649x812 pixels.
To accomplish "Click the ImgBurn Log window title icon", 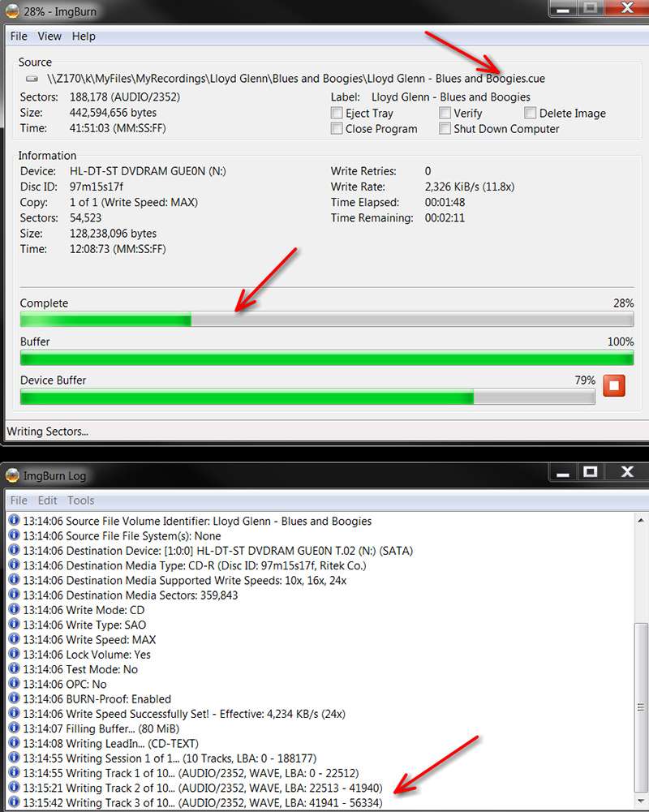I will pyautogui.click(x=12, y=475).
